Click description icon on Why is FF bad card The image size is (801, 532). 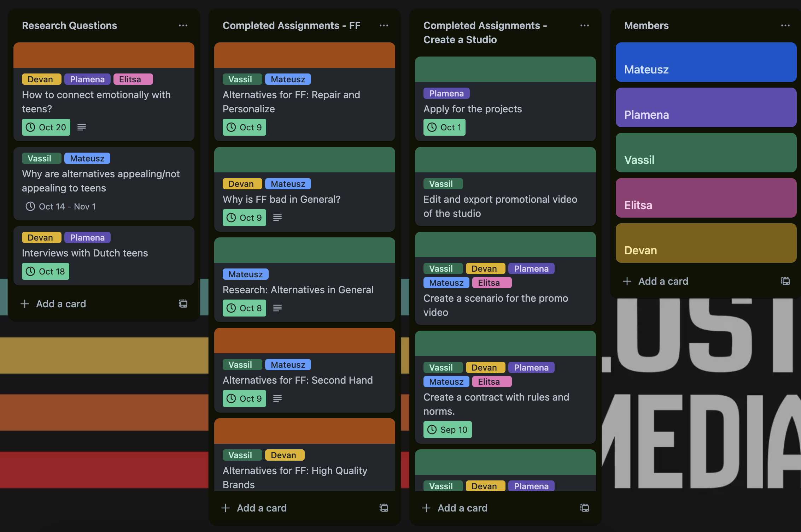tap(277, 218)
